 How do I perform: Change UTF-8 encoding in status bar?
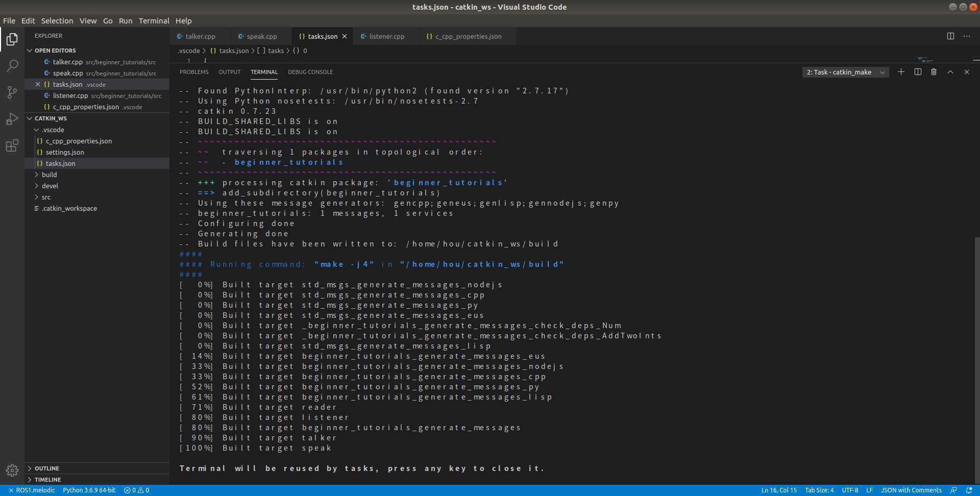point(850,490)
